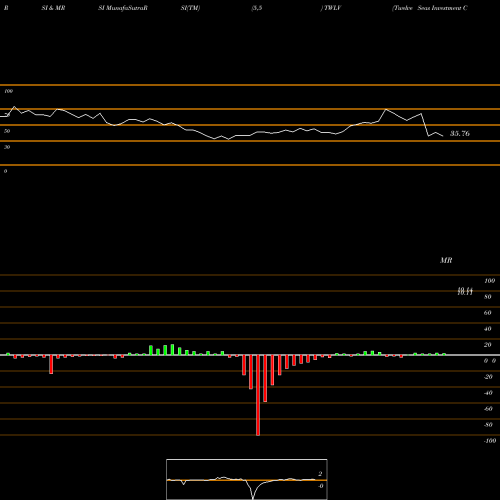Image resolution: width=500 pixels, height=500 pixels.
Task: Click the MR panel title label
Action: (446, 260)
